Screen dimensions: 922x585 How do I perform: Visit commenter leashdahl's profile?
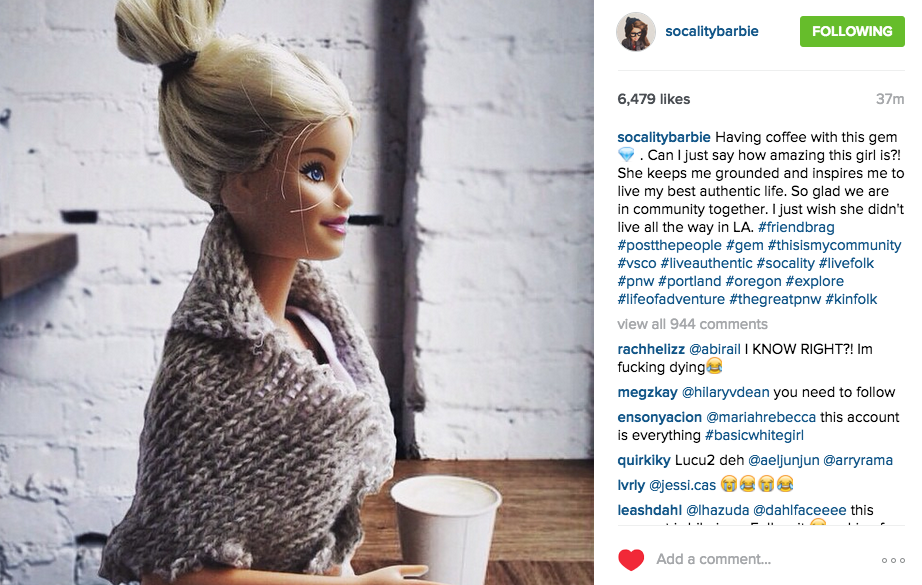649,510
